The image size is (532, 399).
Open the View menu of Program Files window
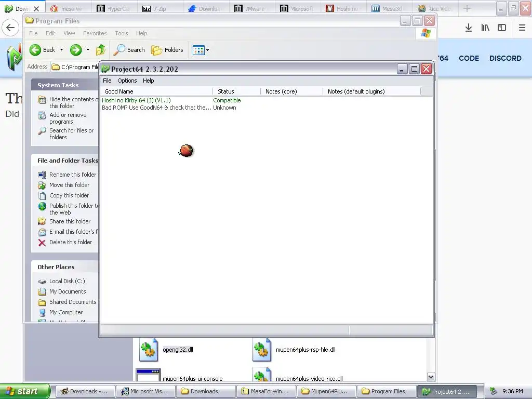(x=69, y=33)
